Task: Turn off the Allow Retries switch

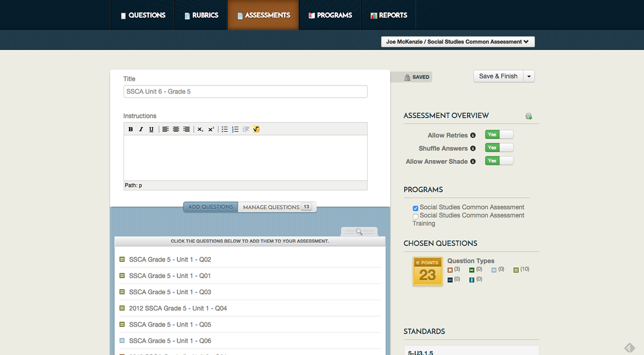Action: (499, 135)
